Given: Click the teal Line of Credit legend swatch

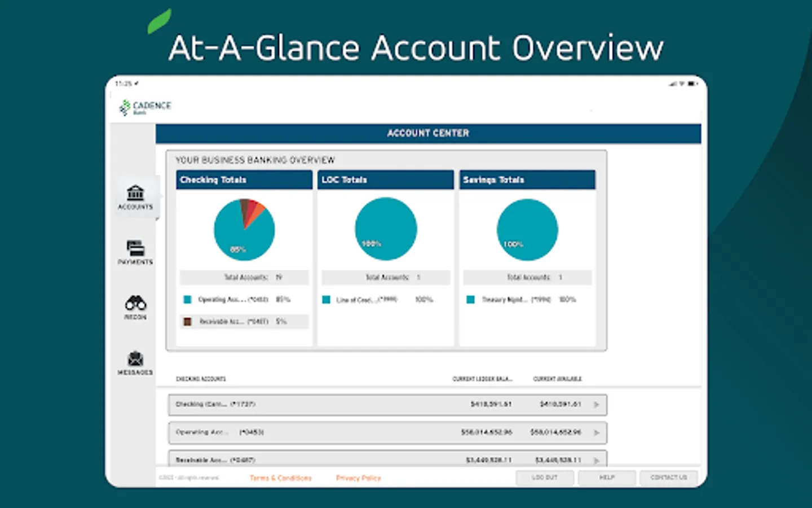Looking at the screenshot, I should coord(326,300).
